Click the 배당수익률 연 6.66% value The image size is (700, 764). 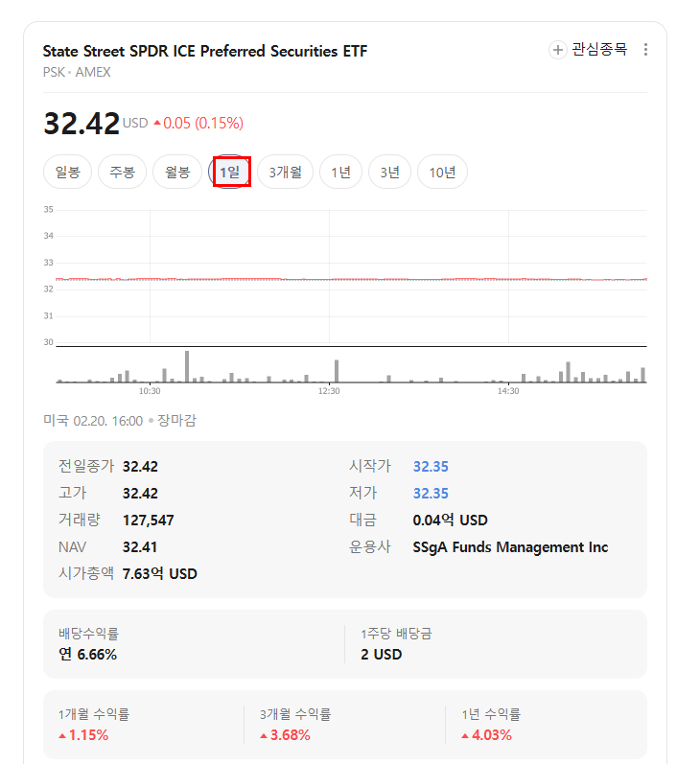click(x=88, y=655)
